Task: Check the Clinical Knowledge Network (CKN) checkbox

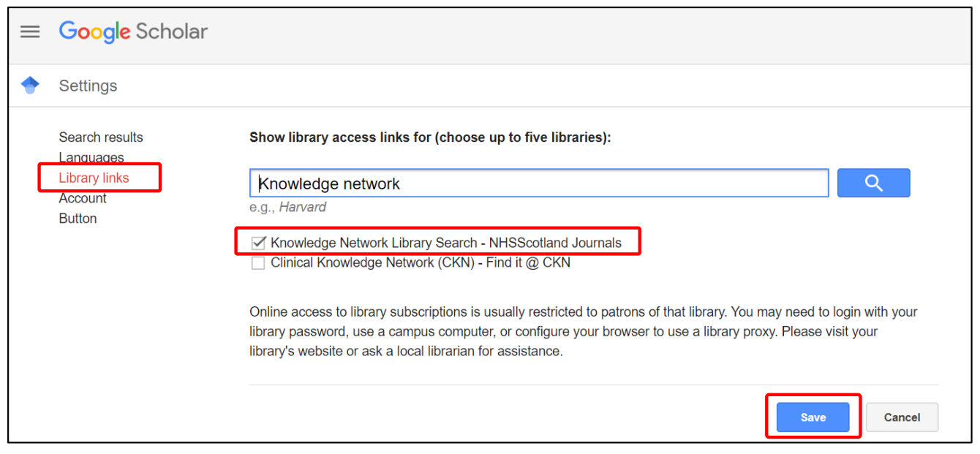Action: pyautogui.click(x=257, y=263)
